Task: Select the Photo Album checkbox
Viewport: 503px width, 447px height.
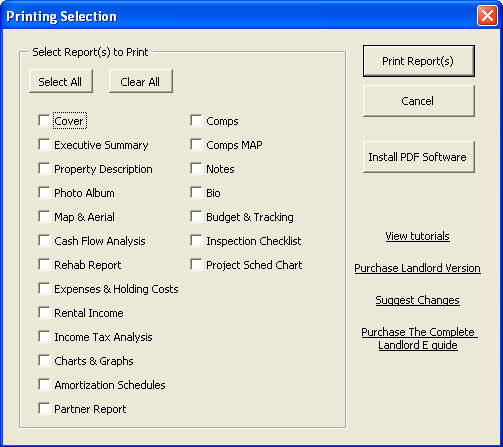Action: click(x=44, y=193)
